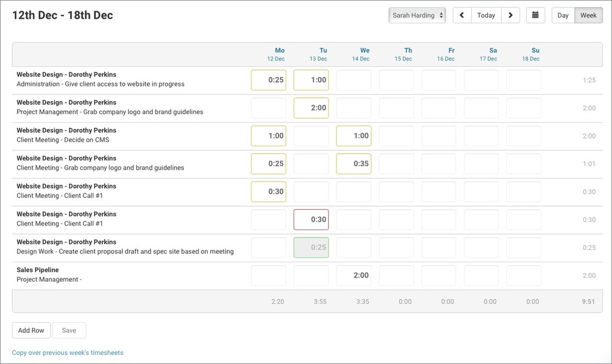Navigate to previous week using left arrow
The height and width of the screenshot is (364, 612).
(x=462, y=15)
